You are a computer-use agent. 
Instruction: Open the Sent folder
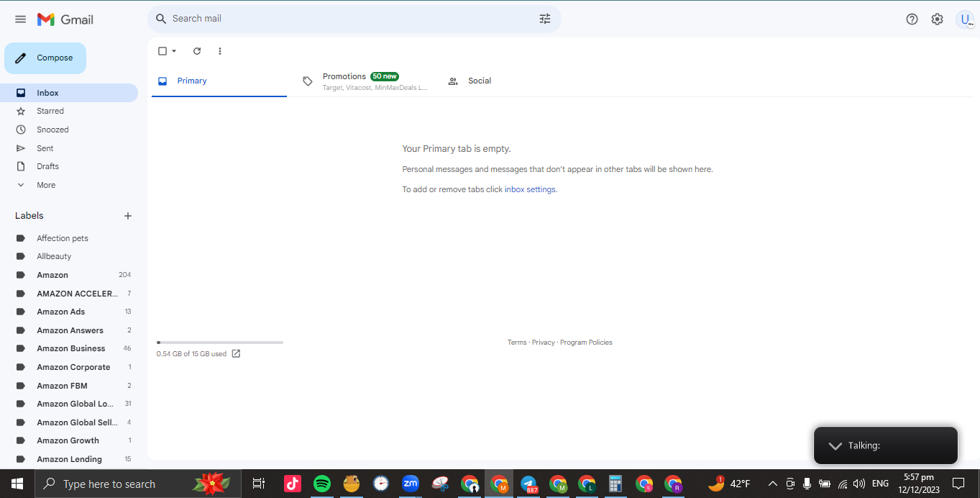(69, 148)
